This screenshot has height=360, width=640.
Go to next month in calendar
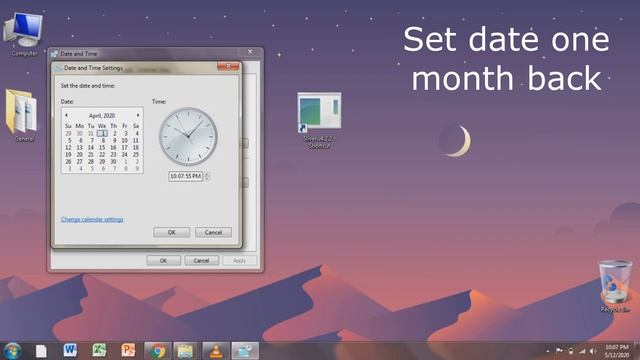pyautogui.click(x=138, y=116)
